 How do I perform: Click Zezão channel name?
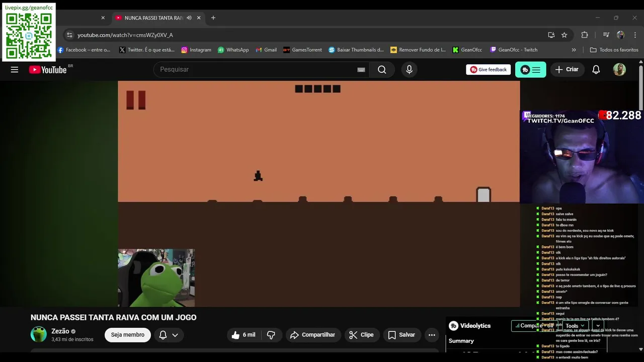[x=60, y=331]
